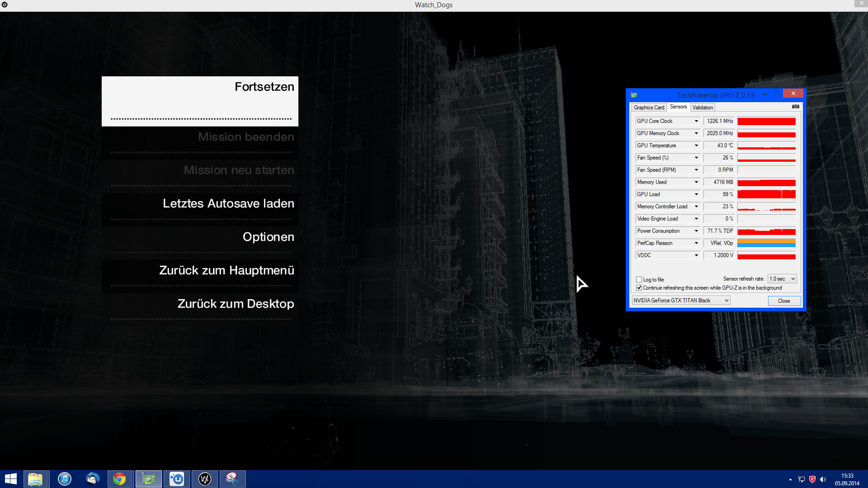Open the NVIDIA GeForce GTX TITAN Black selector
The image size is (868, 488).
point(681,300)
